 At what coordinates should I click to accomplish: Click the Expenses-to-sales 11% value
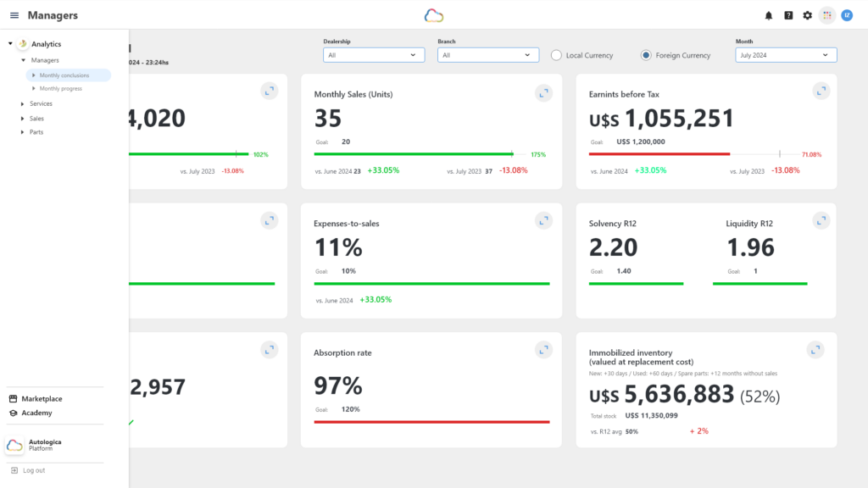(338, 247)
